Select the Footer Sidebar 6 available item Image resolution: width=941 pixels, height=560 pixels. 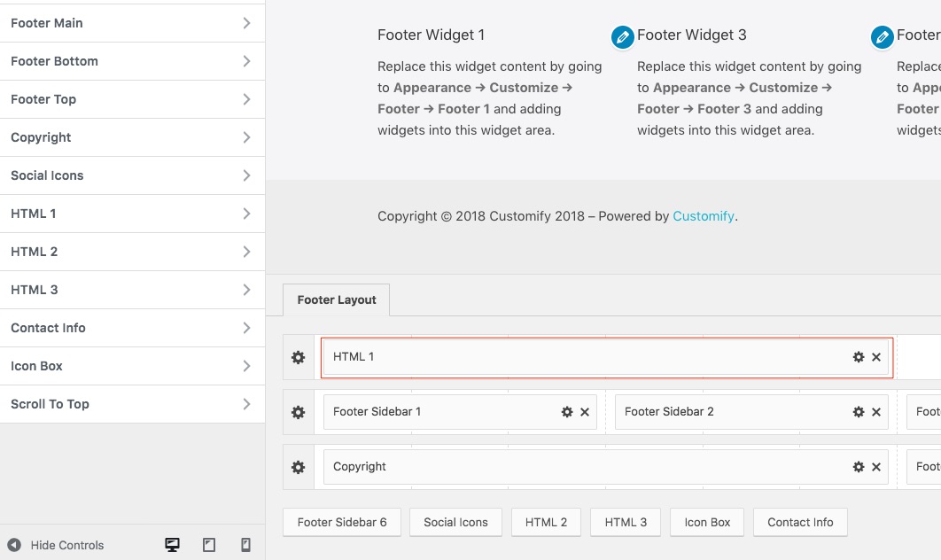pos(342,523)
